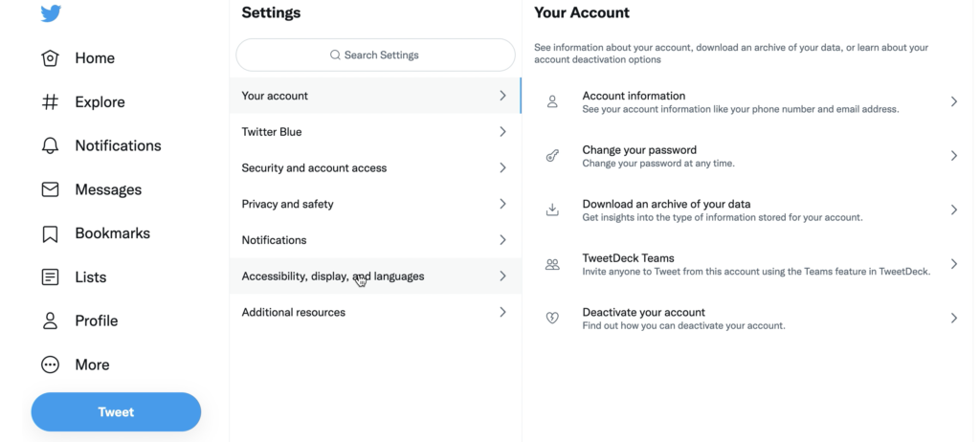Click the download archive icon

click(552, 210)
